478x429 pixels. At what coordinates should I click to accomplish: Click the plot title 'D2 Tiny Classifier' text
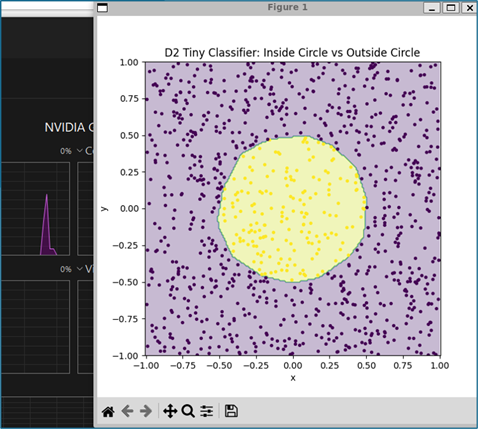coord(292,53)
